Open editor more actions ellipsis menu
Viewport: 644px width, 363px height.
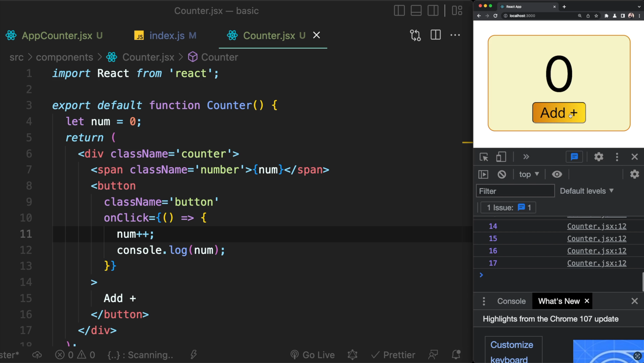455,35
